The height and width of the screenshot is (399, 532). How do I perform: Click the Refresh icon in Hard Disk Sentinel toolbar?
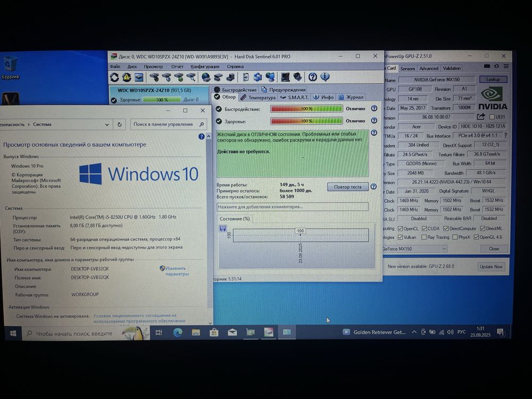coord(114,78)
